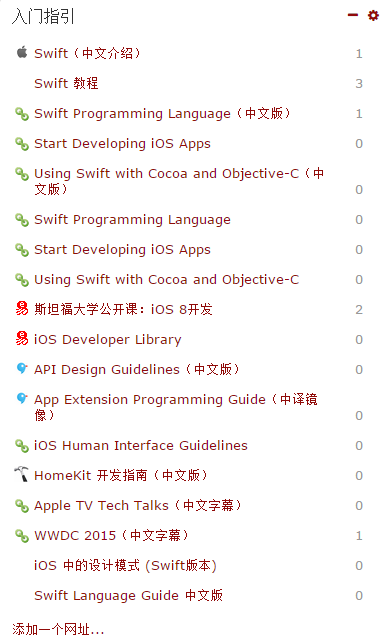388x640 pixels.
Task: Click red icon beside 斯坦福大学公开课
Action: click(22, 309)
